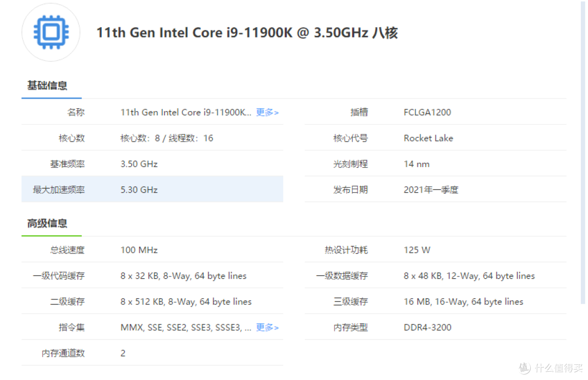The width and height of the screenshot is (588, 380).
Task: Click the 总线速度 value 100 MHz
Action: (138, 250)
